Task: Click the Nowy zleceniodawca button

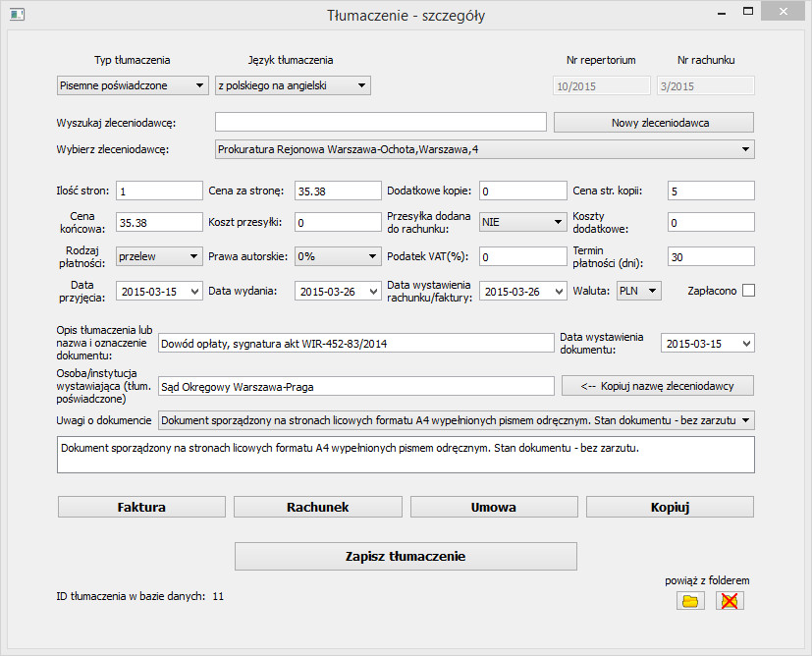Action: (654, 123)
